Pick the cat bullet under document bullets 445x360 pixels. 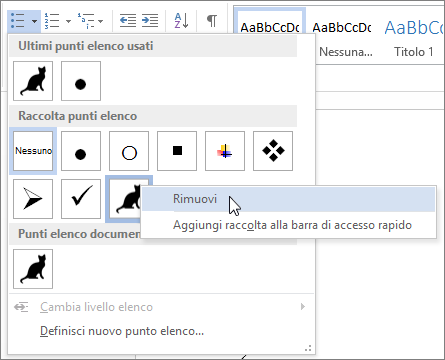33,269
